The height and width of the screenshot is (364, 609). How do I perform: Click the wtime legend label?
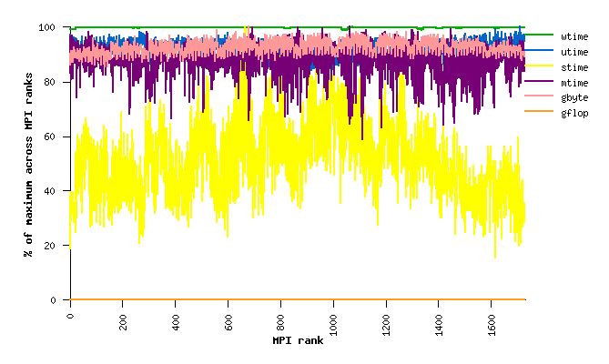coord(574,37)
